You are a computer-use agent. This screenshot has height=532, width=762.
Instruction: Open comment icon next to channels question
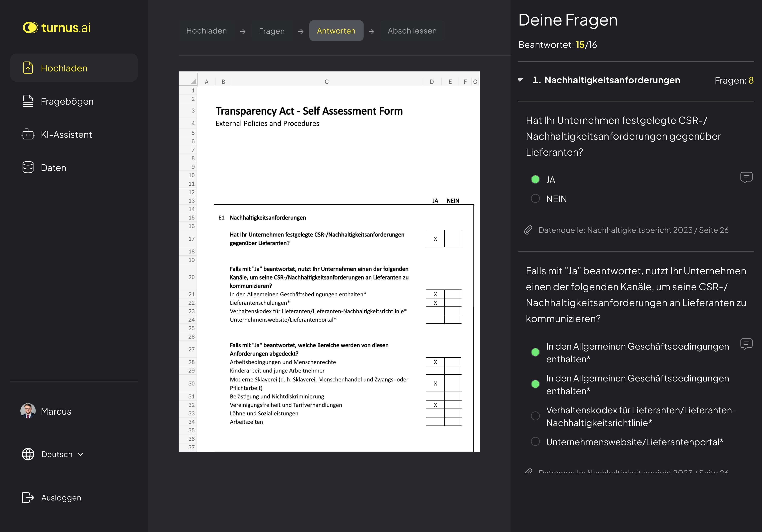(x=746, y=344)
